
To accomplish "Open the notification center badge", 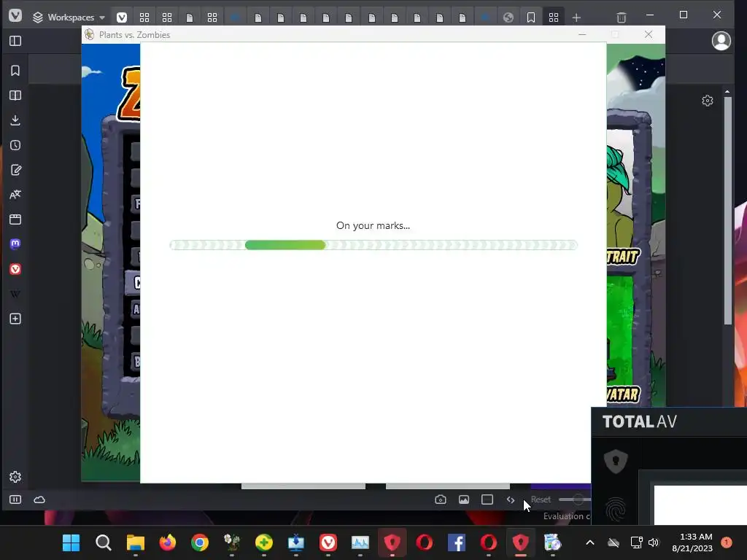I will click(x=727, y=542).
